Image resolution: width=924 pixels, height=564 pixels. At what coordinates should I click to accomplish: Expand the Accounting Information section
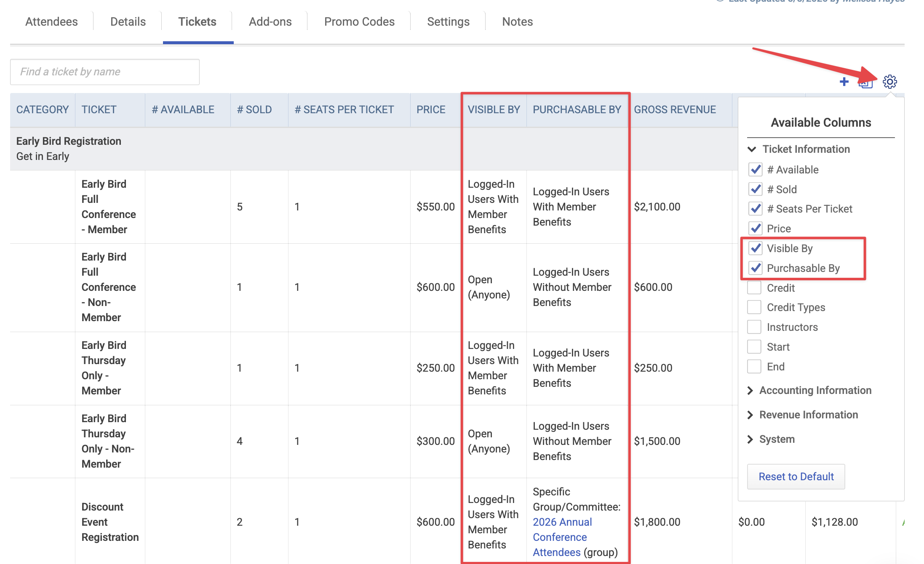pos(809,390)
